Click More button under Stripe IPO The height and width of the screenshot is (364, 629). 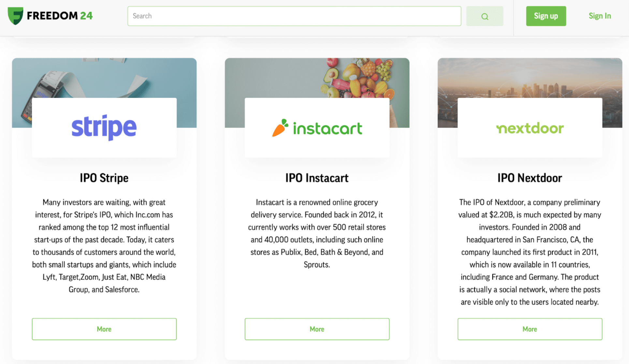pos(104,329)
